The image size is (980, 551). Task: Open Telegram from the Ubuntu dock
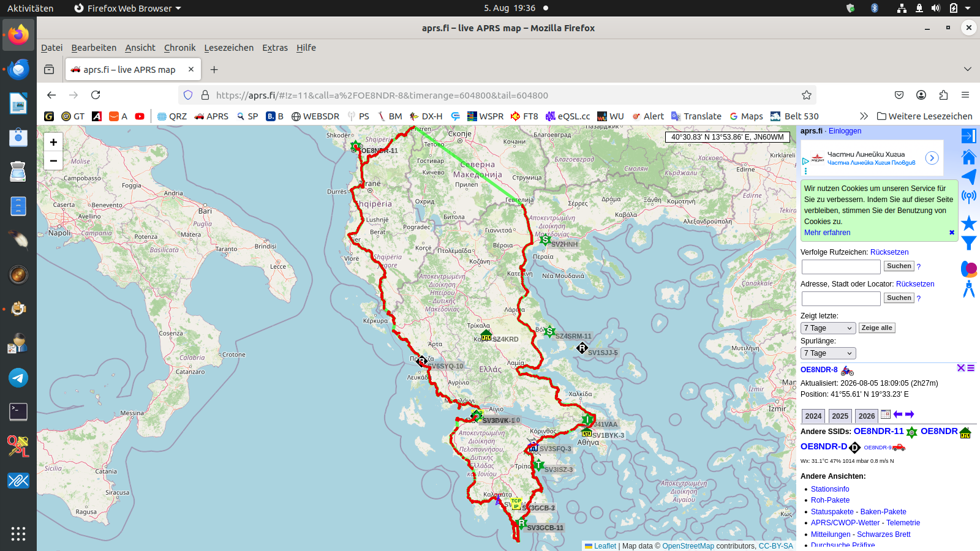coord(18,378)
